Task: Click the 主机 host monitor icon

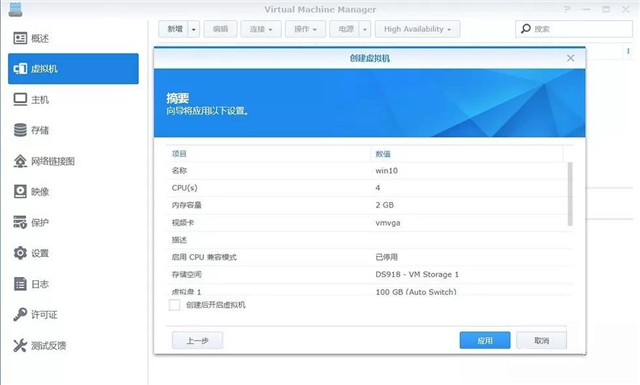Action: (20, 100)
